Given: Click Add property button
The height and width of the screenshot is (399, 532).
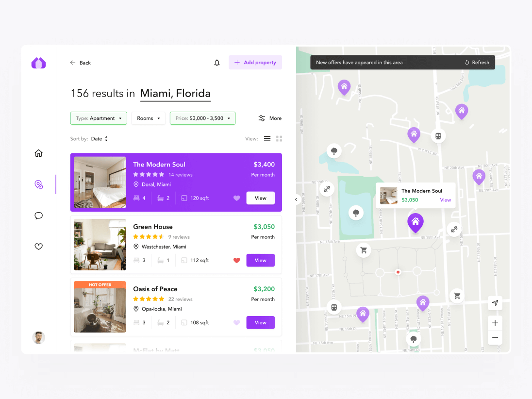Looking at the screenshot, I should tap(255, 63).
